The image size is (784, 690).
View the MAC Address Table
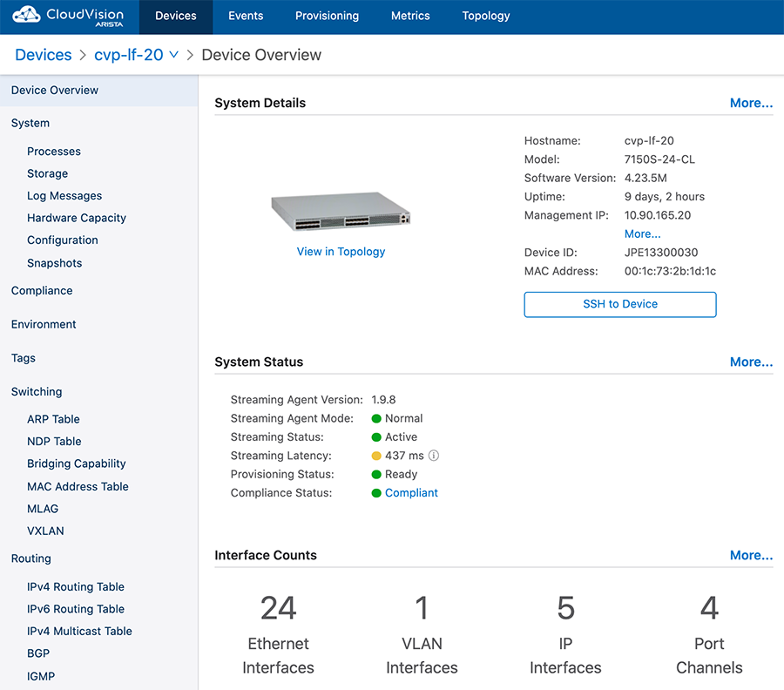pyautogui.click(x=78, y=486)
